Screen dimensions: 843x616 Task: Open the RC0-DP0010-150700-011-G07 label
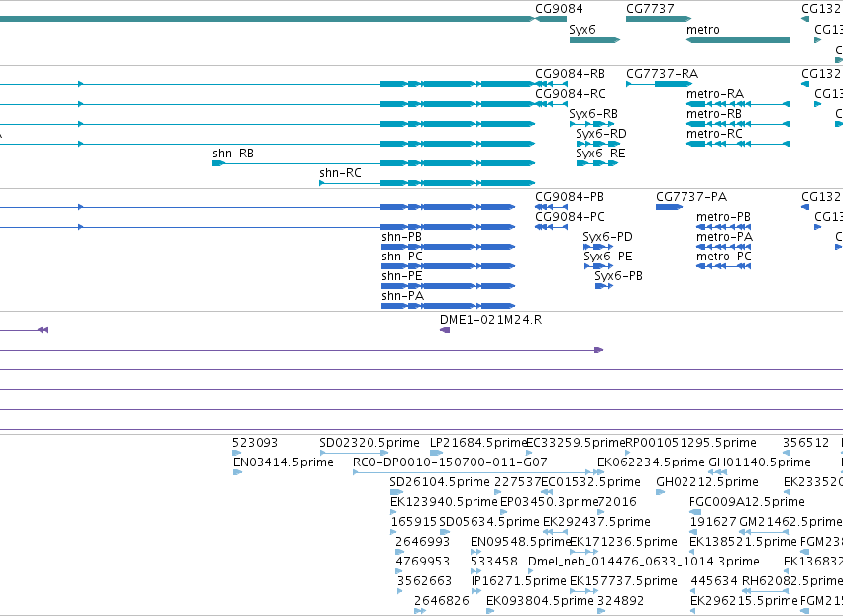click(450, 462)
